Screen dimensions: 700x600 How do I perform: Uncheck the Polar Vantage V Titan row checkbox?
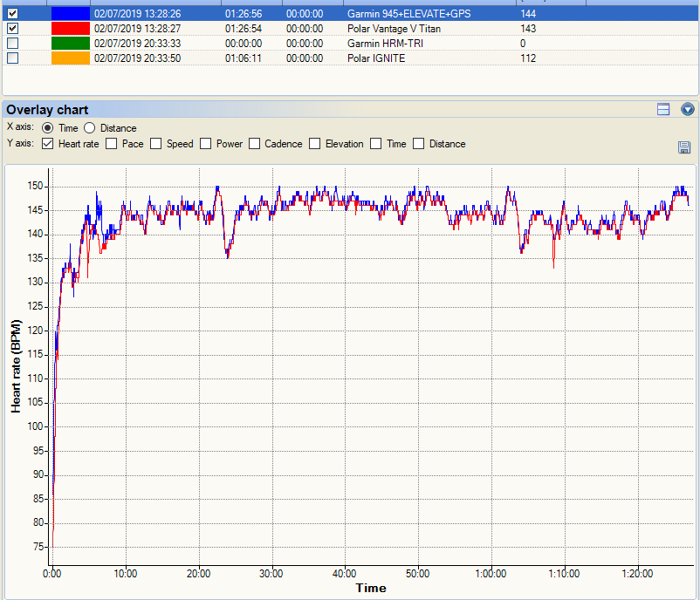[12, 29]
